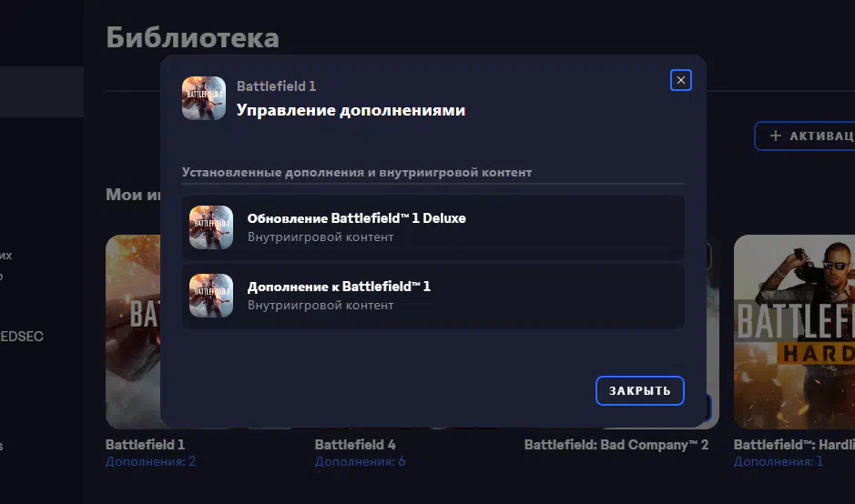Click the EDSEC sidebar entry

click(x=21, y=337)
